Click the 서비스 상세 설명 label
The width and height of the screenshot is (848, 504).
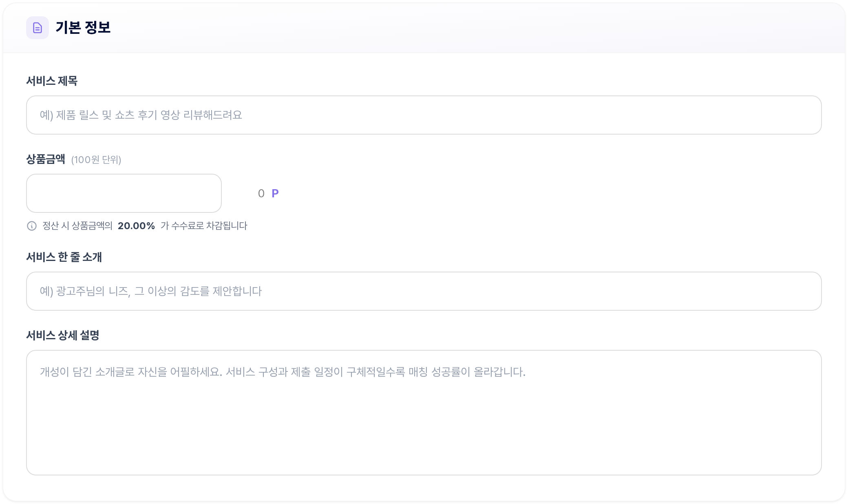63,335
